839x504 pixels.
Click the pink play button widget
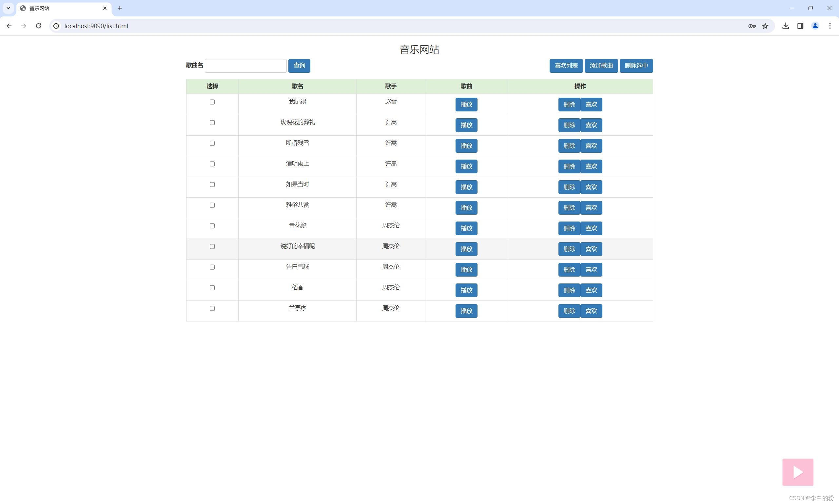tap(797, 472)
